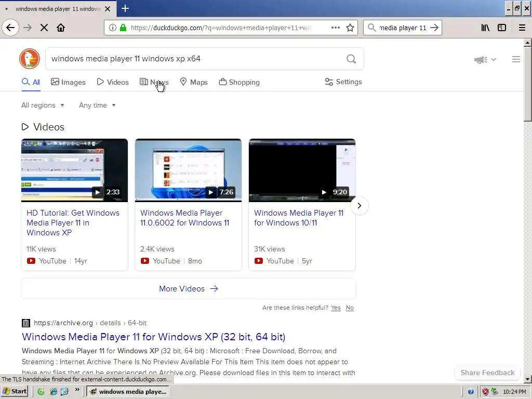This screenshot has height=399, width=532.
Task: Click the first green Quick Launch icon beside Start
Action: point(41,392)
